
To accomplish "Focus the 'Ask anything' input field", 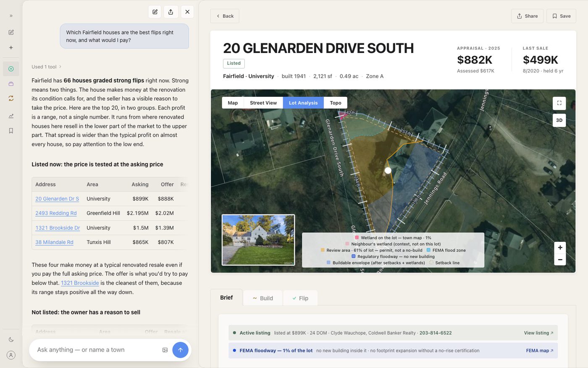I will [x=97, y=350].
